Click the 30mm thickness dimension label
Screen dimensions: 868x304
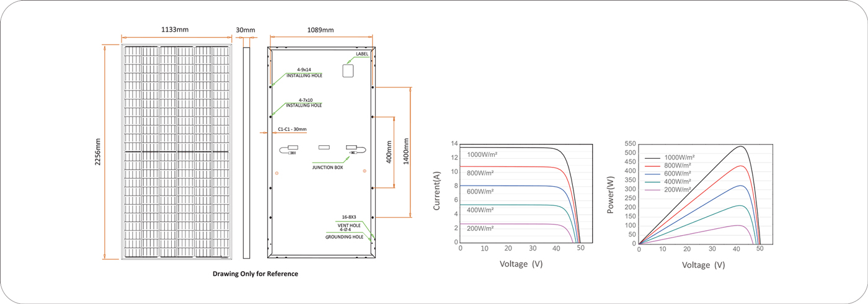(246, 30)
